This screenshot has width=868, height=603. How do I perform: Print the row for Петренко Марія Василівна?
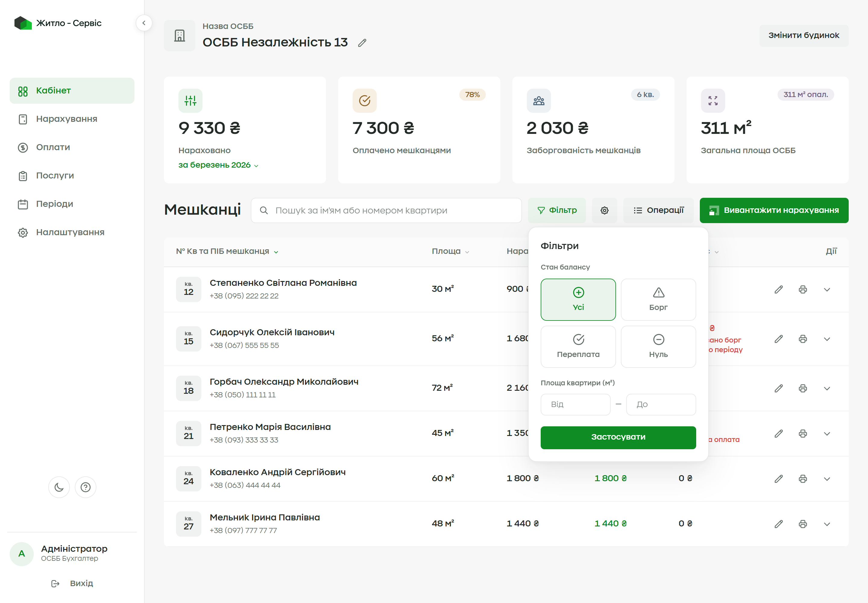(x=803, y=434)
